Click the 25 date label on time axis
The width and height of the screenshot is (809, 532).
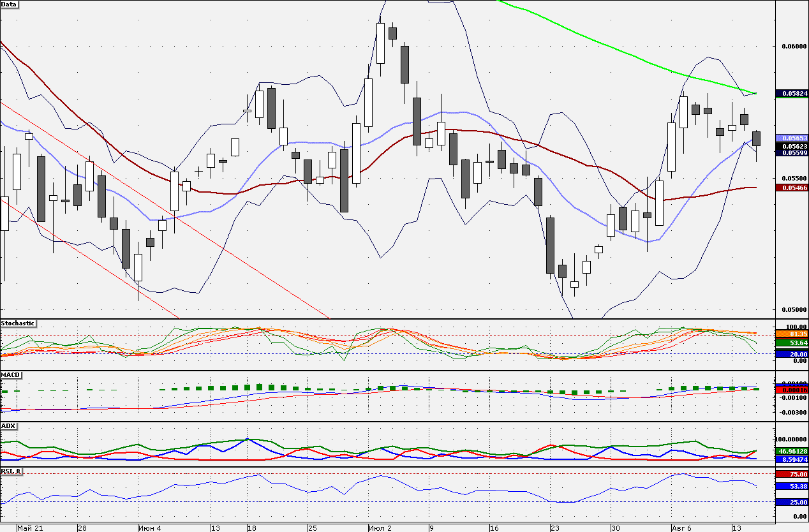point(313,528)
